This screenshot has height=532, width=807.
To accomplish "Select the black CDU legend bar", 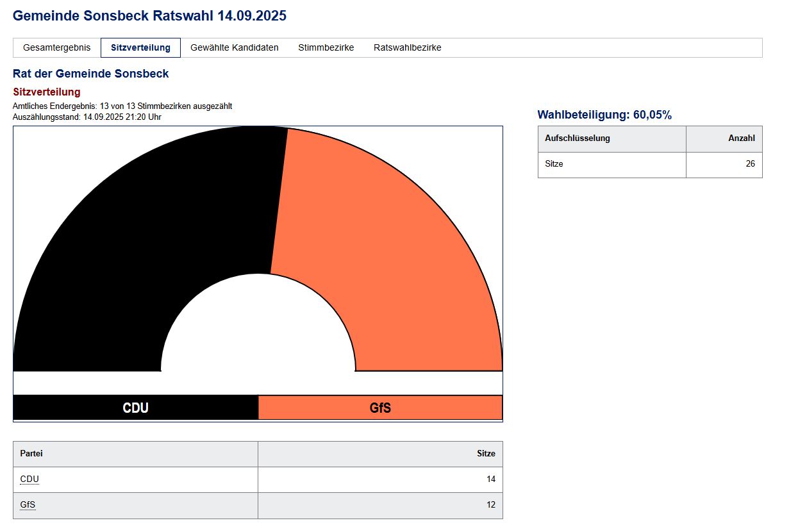I will [x=135, y=408].
